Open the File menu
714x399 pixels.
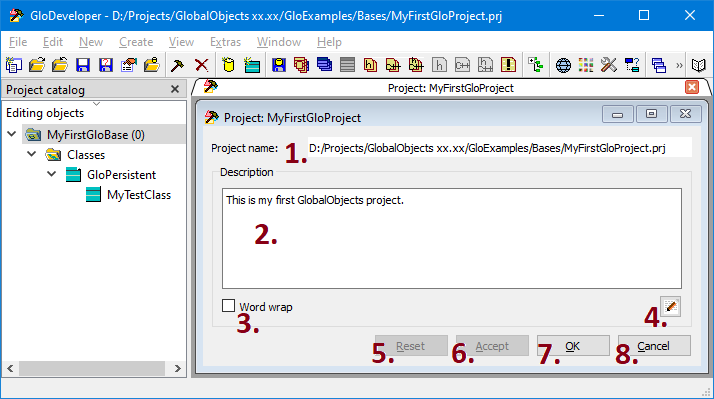point(18,42)
